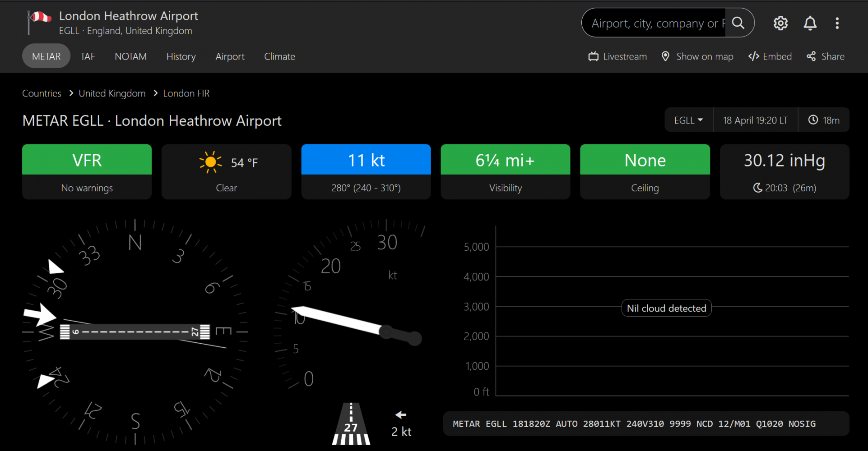Open settings via gear icon

(x=780, y=23)
